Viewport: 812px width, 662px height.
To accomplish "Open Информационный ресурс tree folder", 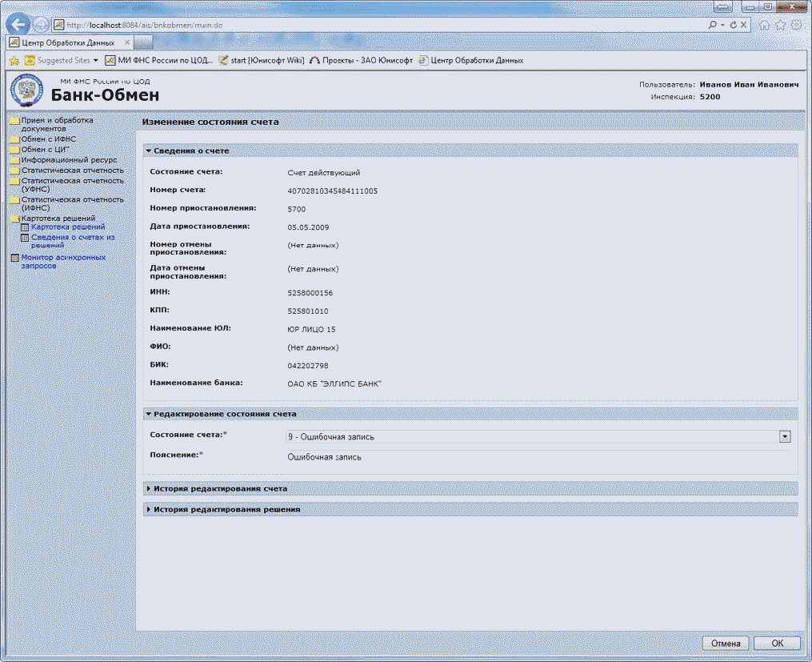I will (x=69, y=159).
